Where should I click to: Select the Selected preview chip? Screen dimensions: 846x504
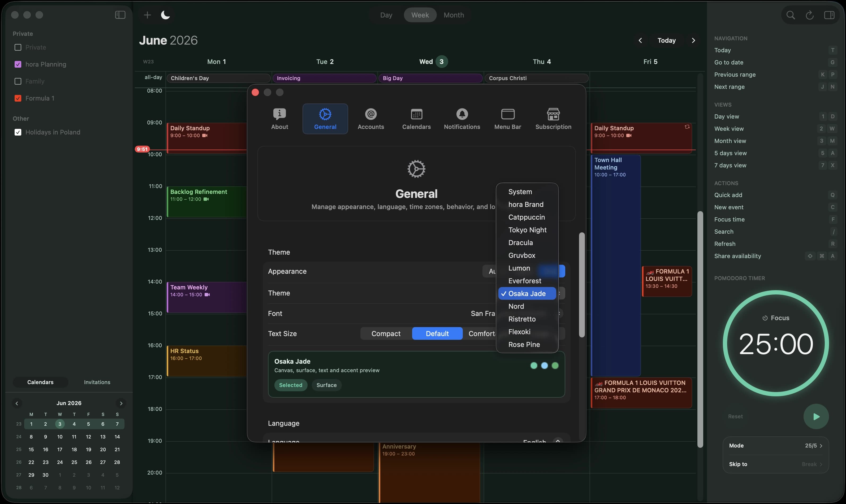(x=291, y=385)
